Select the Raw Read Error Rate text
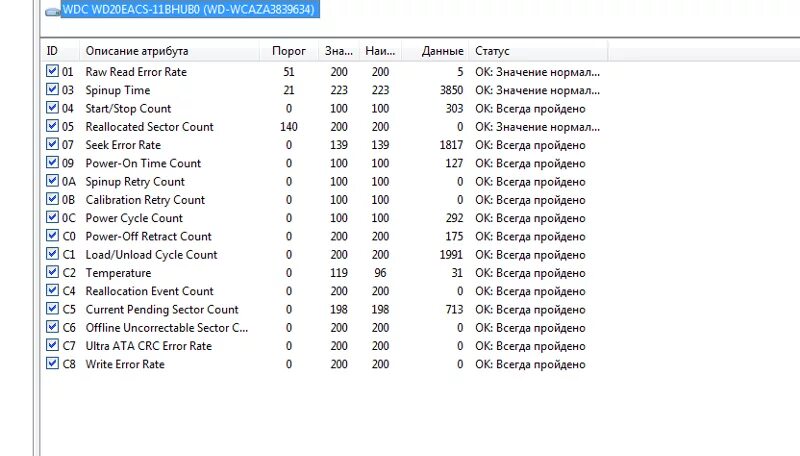The image size is (800, 456). click(x=136, y=72)
